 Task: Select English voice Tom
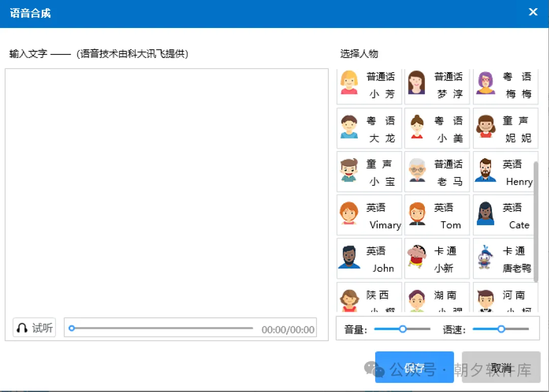coord(437,215)
